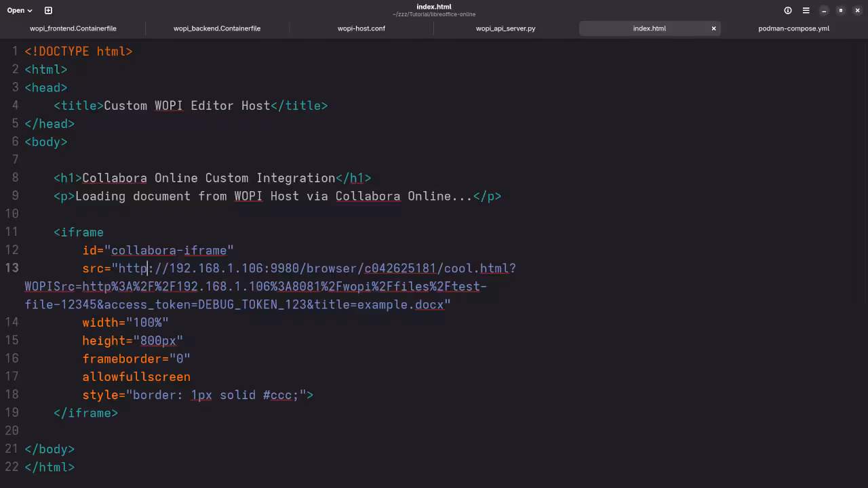This screenshot has height=488, width=868.
Task: Switch to wopi_backend.Containerfile tab
Action: (217, 28)
